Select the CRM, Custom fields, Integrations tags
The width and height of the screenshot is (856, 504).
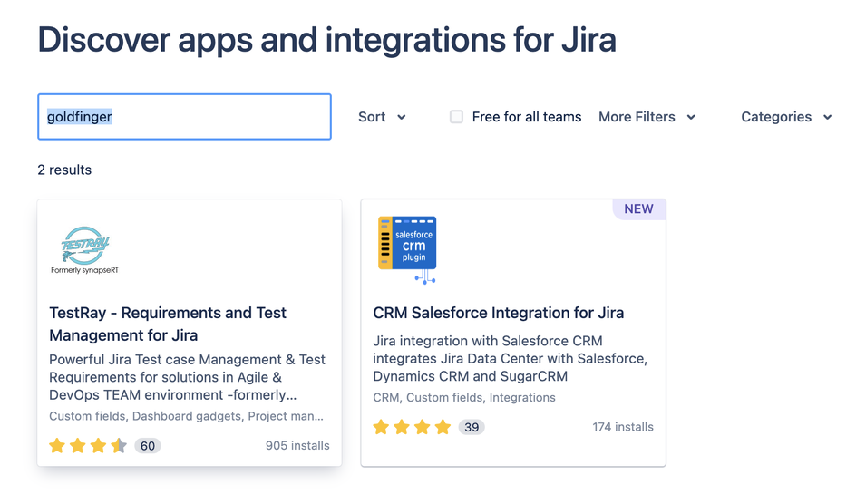tap(463, 397)
